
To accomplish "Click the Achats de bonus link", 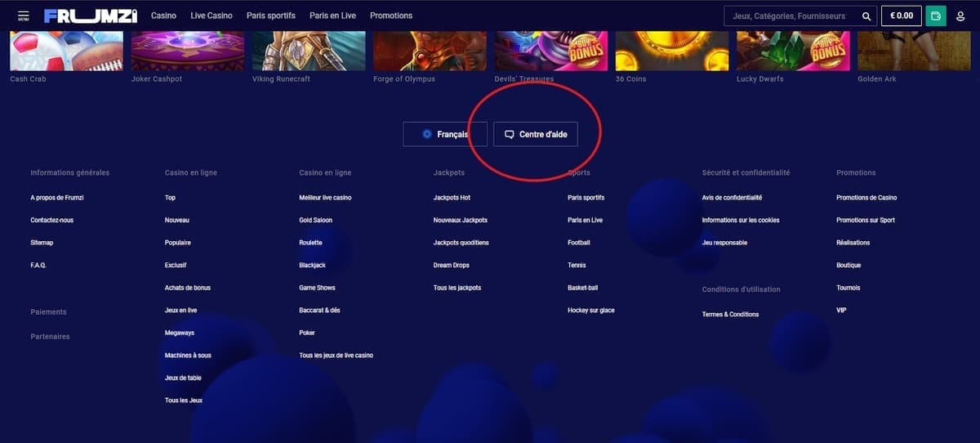I will click(x=188, y=288).
